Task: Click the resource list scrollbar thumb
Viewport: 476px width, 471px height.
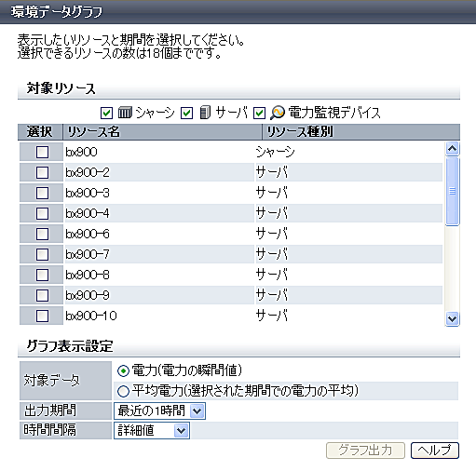Action: [452, 192]
